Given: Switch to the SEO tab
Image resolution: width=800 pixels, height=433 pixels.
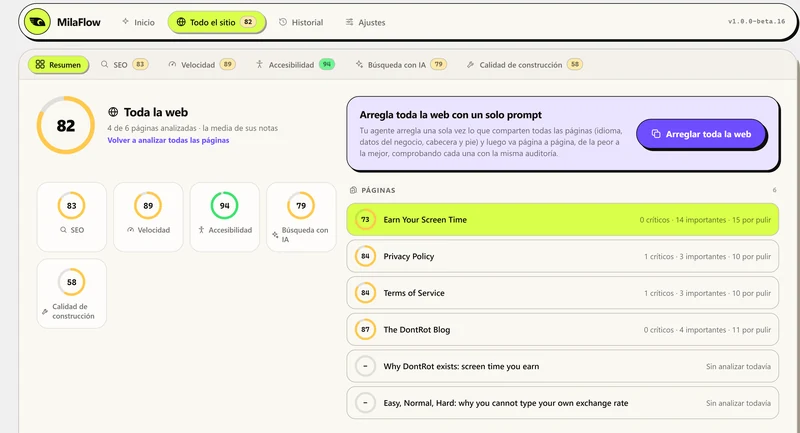Looking at the screenshot, I should pos(124,65).
